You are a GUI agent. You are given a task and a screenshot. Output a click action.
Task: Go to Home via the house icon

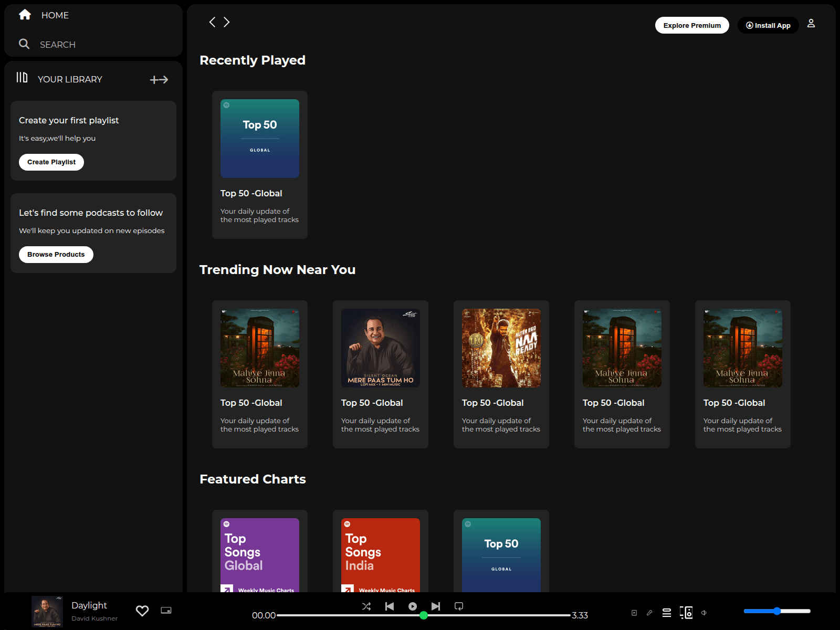[x=25, y=15]
